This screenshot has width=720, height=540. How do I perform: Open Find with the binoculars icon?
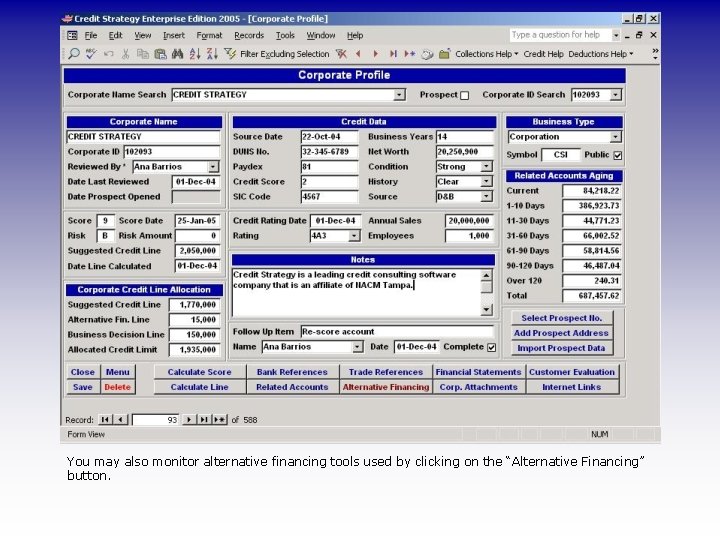click(x=177, y=54)
